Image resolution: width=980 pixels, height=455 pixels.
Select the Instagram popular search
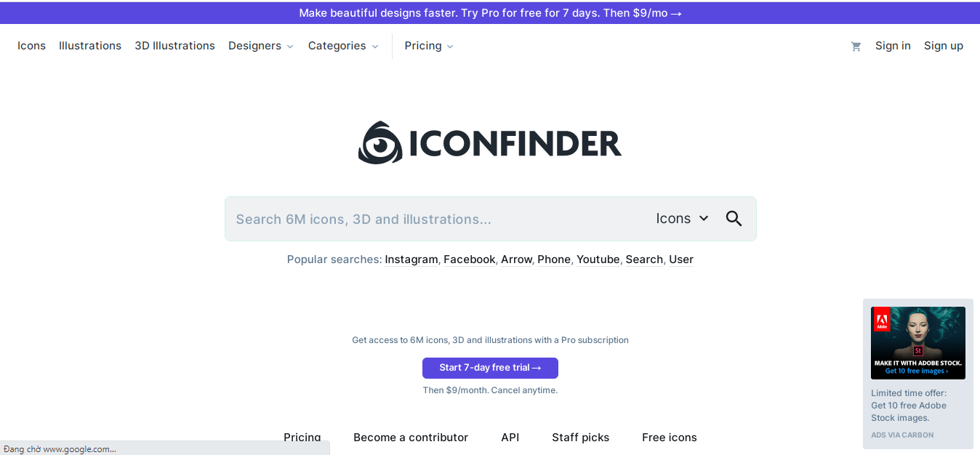(x=411, y=259)
